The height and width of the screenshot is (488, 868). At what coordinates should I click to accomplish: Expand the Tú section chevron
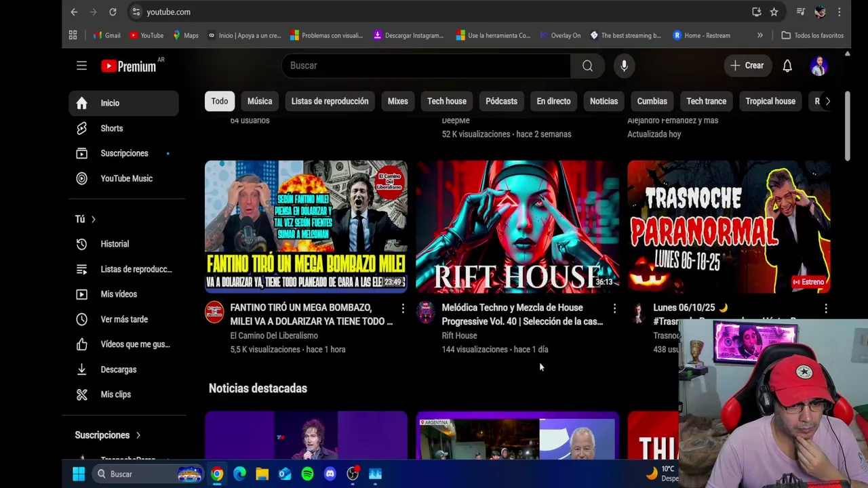(93, 219)
